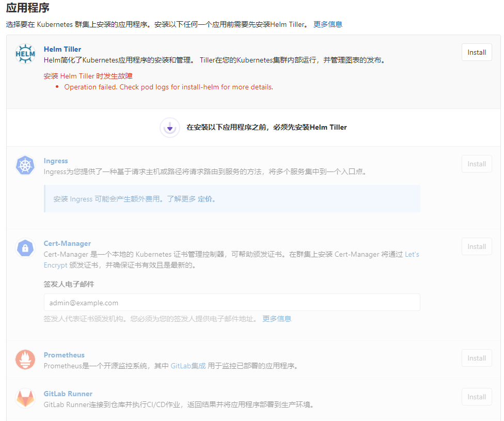The width and height of the screenshot is (504, 421).
Task: Open 更多信息 link below issuer email field
Action: pyautogui.click(x=277, y=319)
